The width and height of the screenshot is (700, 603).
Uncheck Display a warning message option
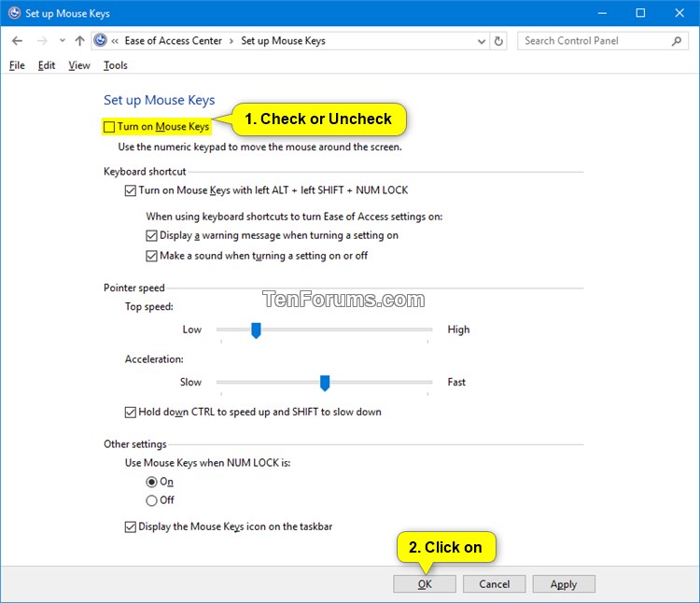(x=152, y=235)
